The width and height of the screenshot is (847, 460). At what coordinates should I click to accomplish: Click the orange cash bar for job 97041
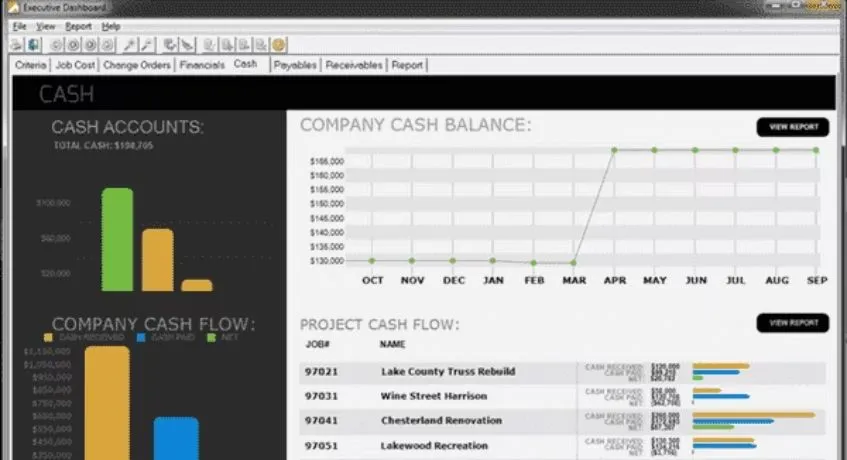(x=754, y=415)
